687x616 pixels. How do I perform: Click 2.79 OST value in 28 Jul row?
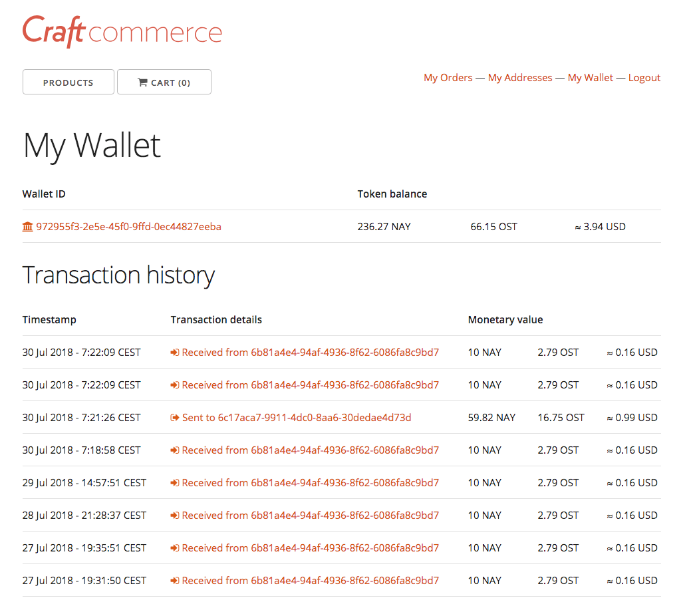click(558, 516)
